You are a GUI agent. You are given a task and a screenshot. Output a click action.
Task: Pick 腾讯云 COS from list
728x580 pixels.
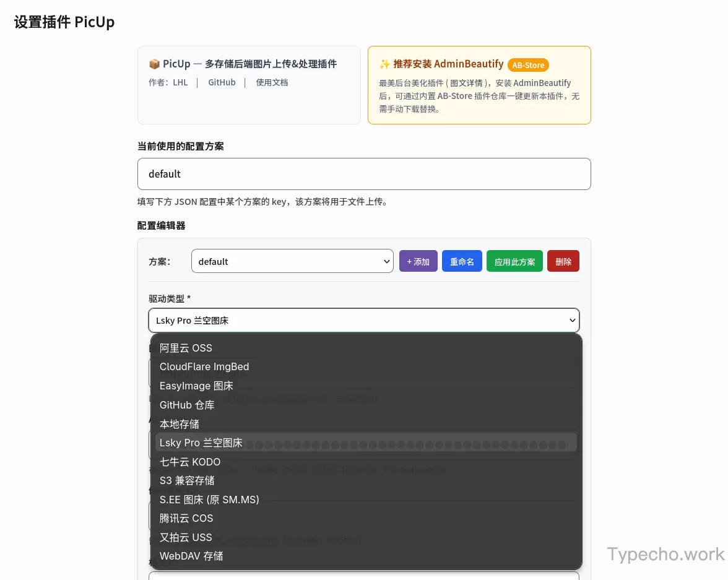pyautogui.click(x=186, y=518)
